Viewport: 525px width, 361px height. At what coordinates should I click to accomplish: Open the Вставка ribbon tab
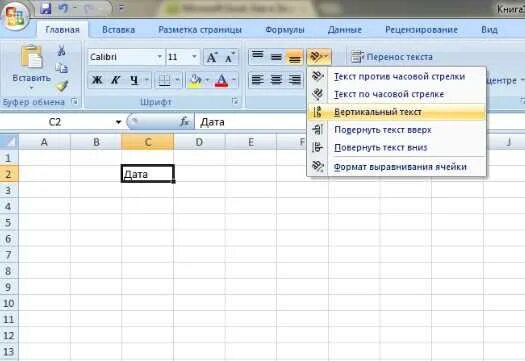coord(119,30)
